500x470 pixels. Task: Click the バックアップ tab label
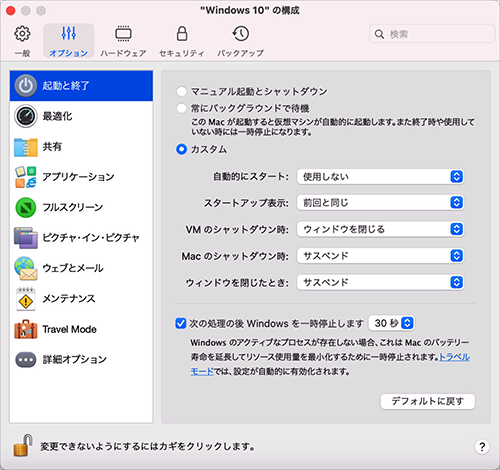240,53
